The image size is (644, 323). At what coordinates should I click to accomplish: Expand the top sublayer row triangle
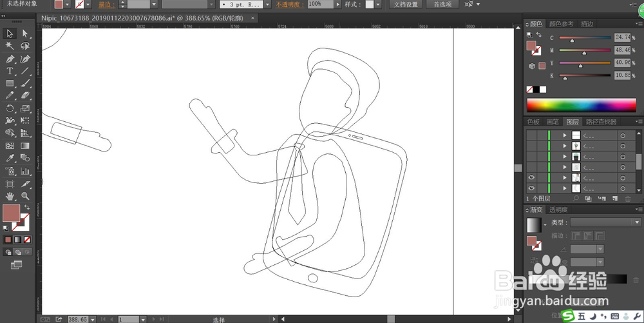coord(565,135)
